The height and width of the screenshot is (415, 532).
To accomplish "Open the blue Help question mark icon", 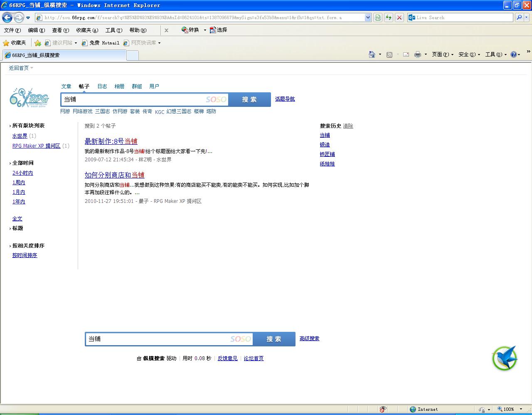I will point(514,54).
